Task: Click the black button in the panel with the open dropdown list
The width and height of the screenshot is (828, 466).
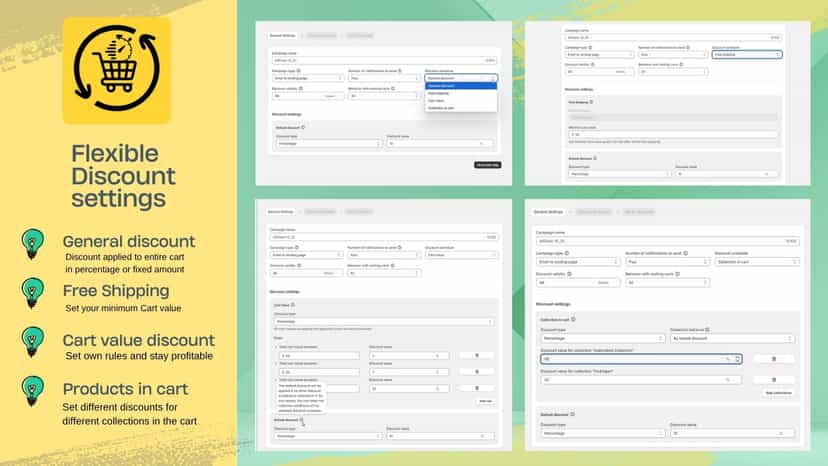Action: tap(487, 165)
